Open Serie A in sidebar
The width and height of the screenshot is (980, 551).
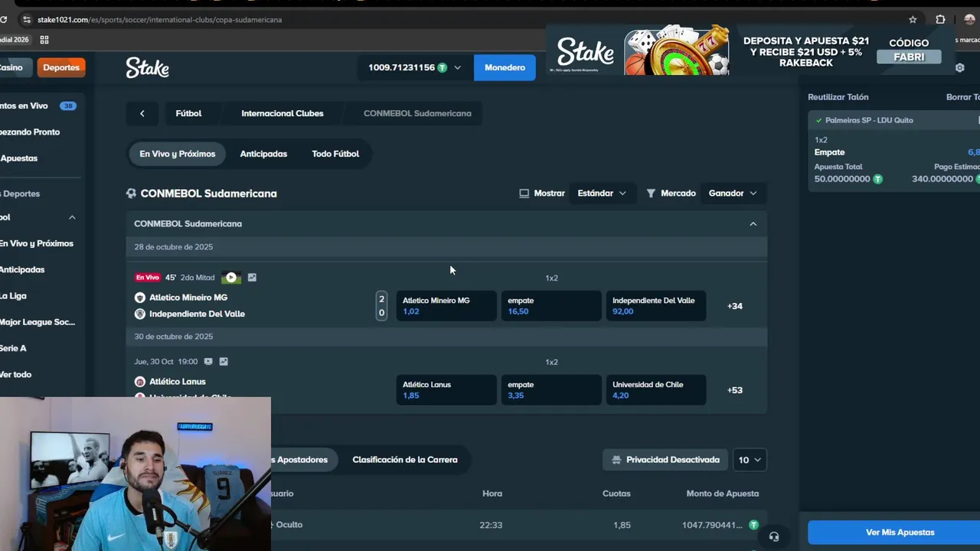click(13, 348)
